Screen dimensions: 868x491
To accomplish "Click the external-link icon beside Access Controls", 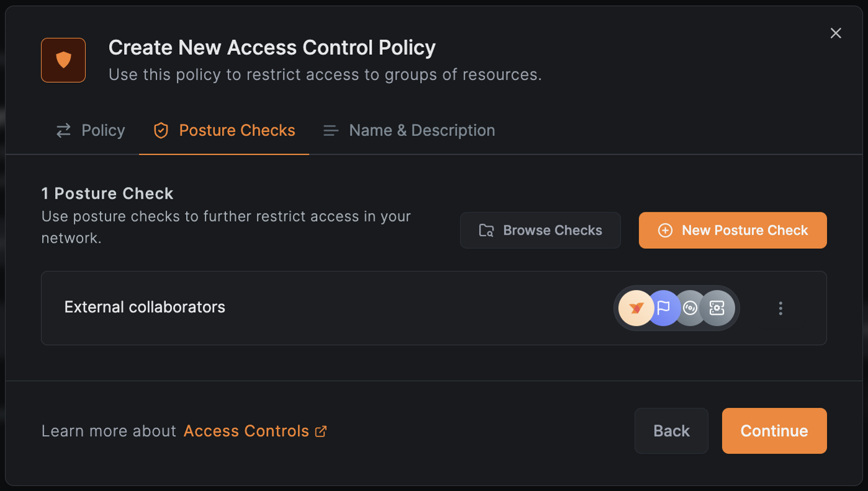I will (x=321, y=431).
